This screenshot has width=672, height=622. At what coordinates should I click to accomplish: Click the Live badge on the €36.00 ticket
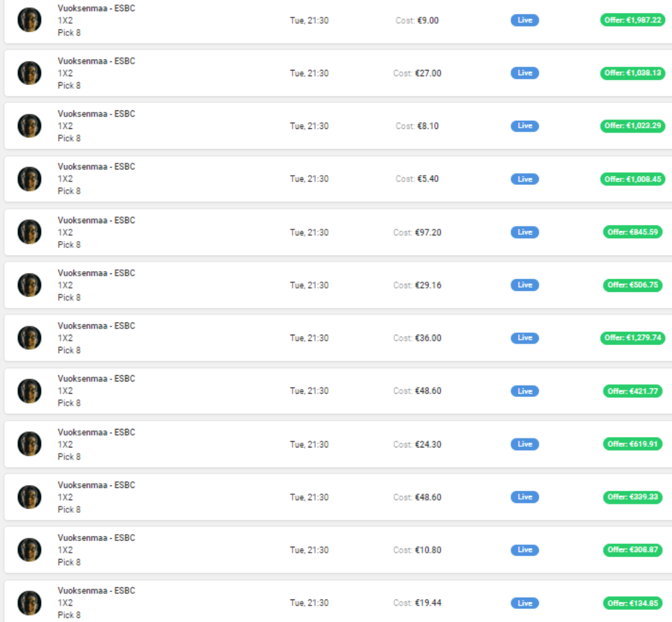(525, 338)
